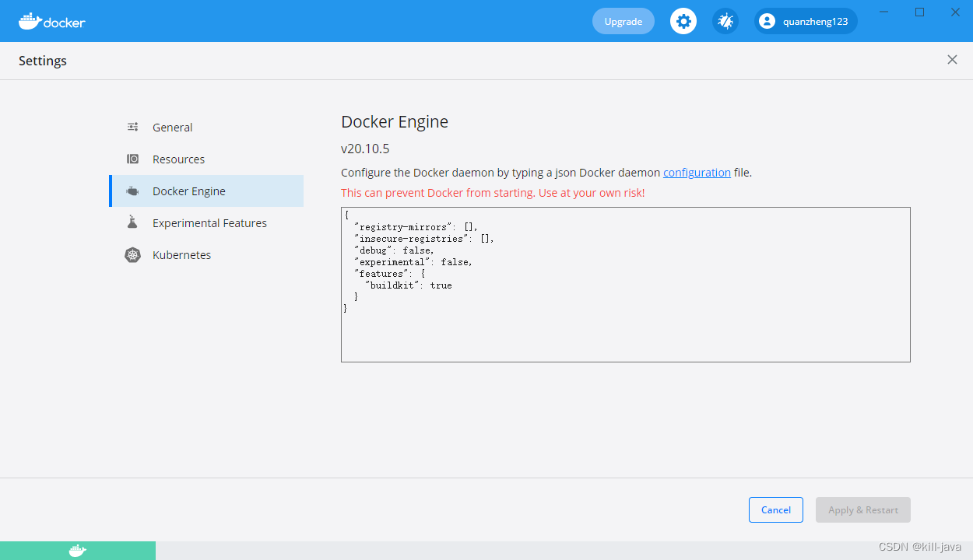
Task: Click the Docker Engine heading
Action: tap(395, 121)
